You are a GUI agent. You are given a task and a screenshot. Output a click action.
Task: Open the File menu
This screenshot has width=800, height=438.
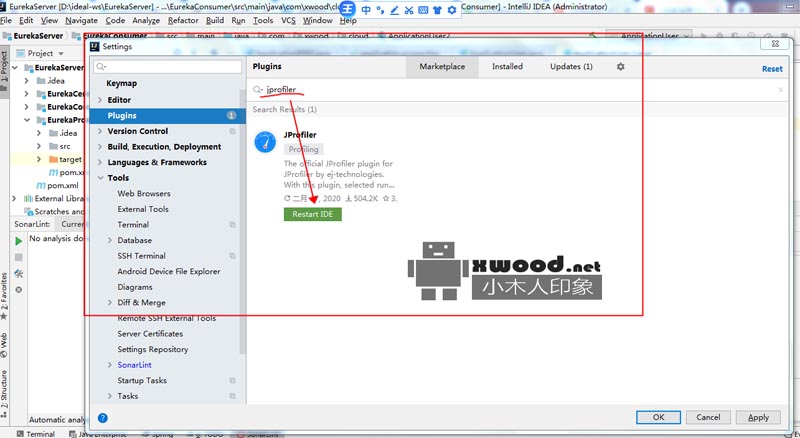tap(6, 20)
